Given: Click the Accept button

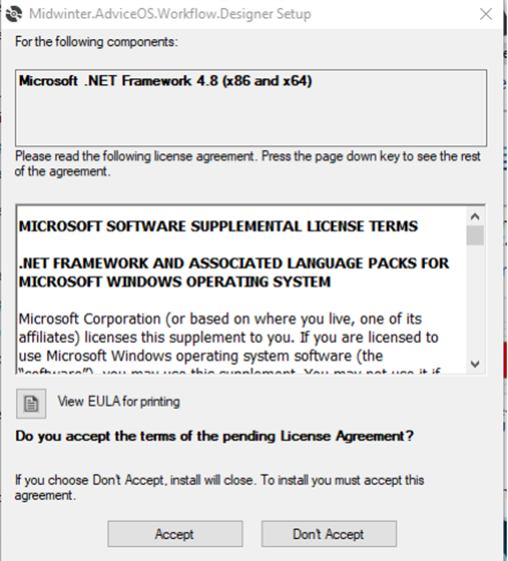Looking at the screenshot, I should click(175, 534).
